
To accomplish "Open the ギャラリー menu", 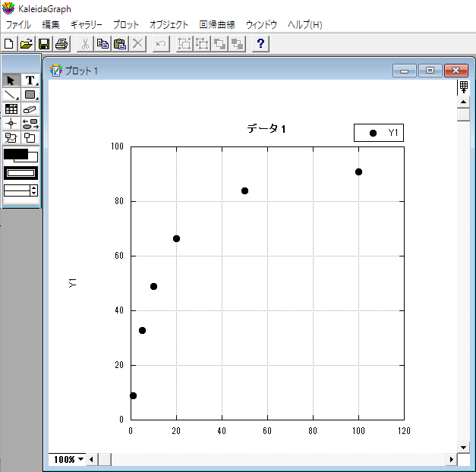I will tap(87, 25).
